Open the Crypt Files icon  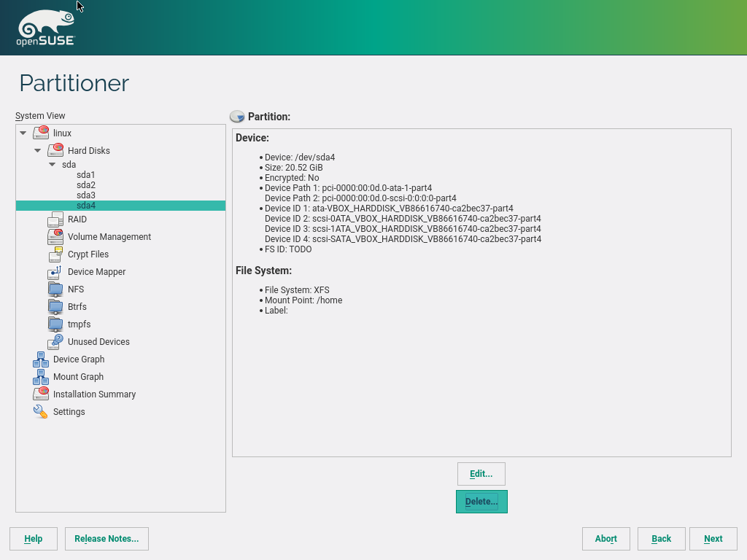click(x=55, y=254)
